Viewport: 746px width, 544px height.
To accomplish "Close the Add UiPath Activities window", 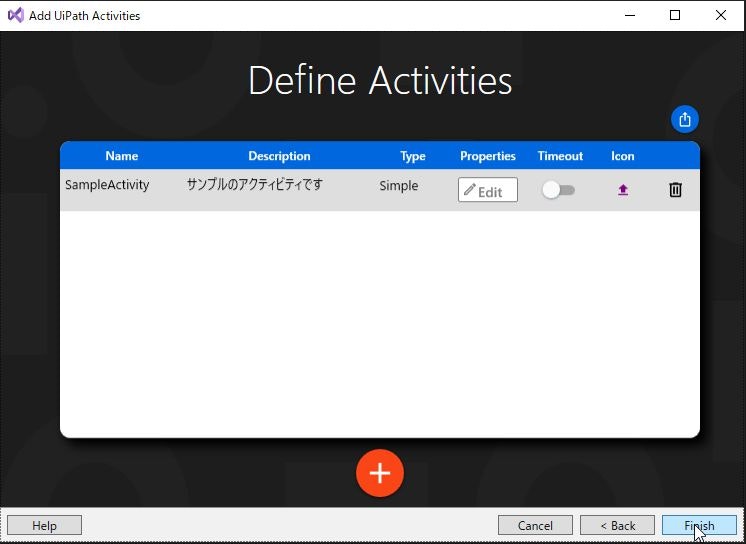I will 721,15.
